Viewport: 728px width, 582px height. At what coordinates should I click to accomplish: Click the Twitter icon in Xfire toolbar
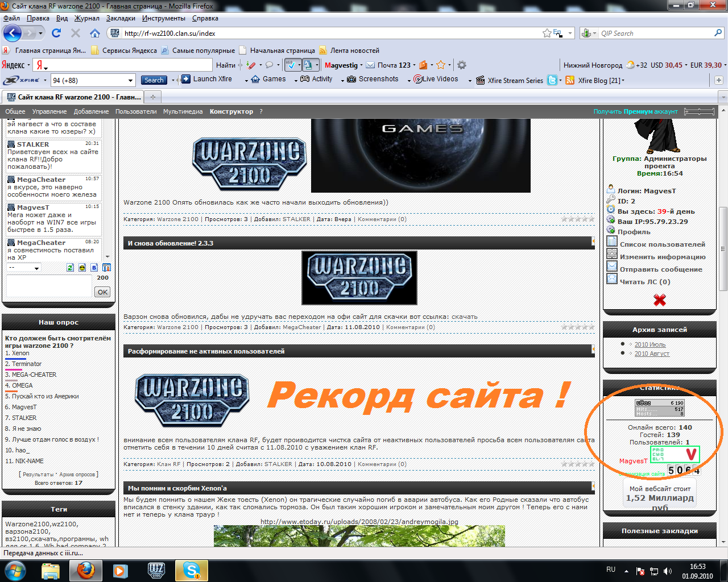(x=552, y=80)
